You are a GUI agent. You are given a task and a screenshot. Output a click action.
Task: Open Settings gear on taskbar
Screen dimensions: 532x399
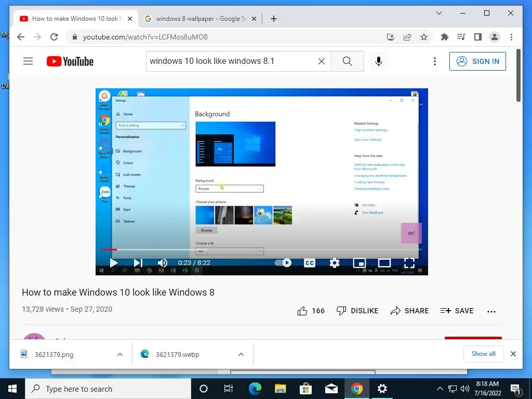[x=382, y=389]
